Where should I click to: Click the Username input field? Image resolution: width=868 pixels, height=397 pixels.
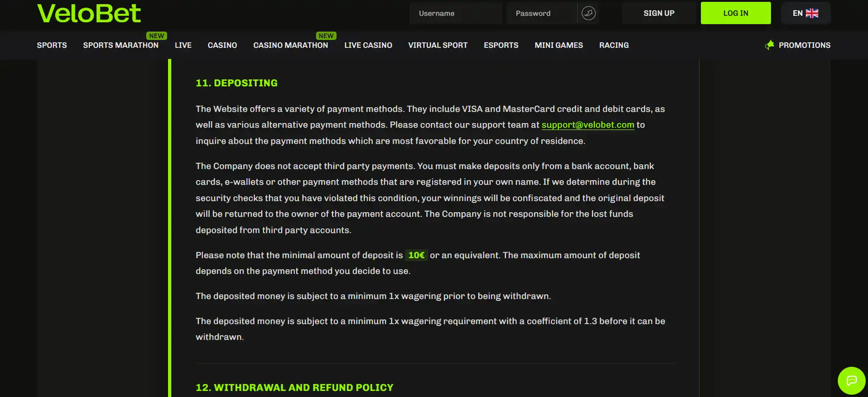[456, 13]
